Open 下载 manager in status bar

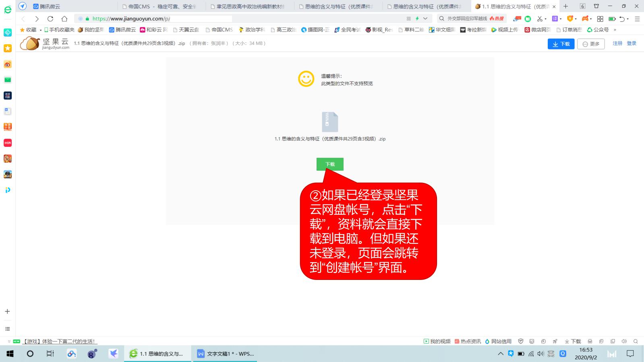tap(573, 341)
